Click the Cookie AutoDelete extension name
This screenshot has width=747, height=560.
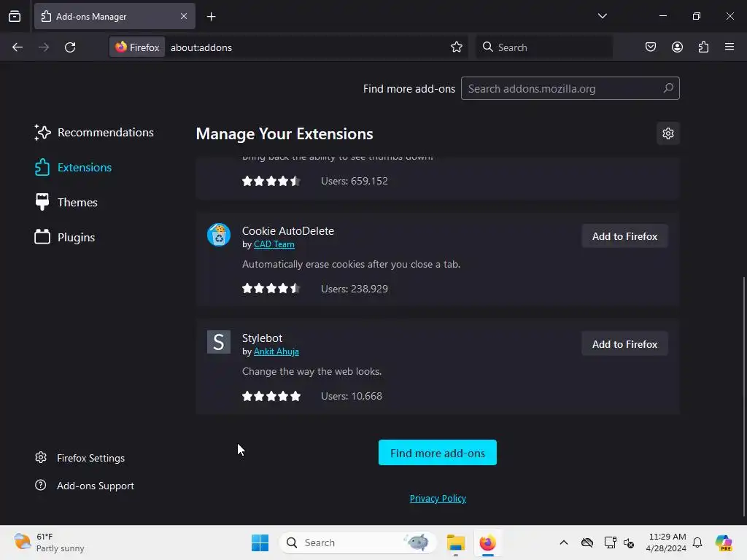point(287,231)
